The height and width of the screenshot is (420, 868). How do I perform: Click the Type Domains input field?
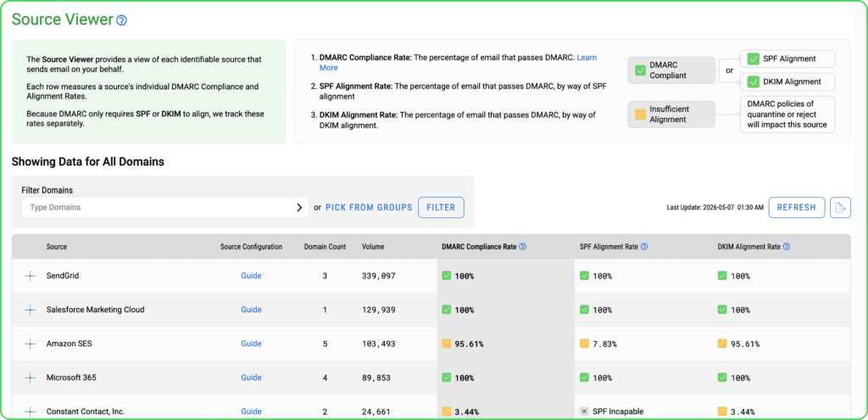pyautogui.click(x=165, y=208)
